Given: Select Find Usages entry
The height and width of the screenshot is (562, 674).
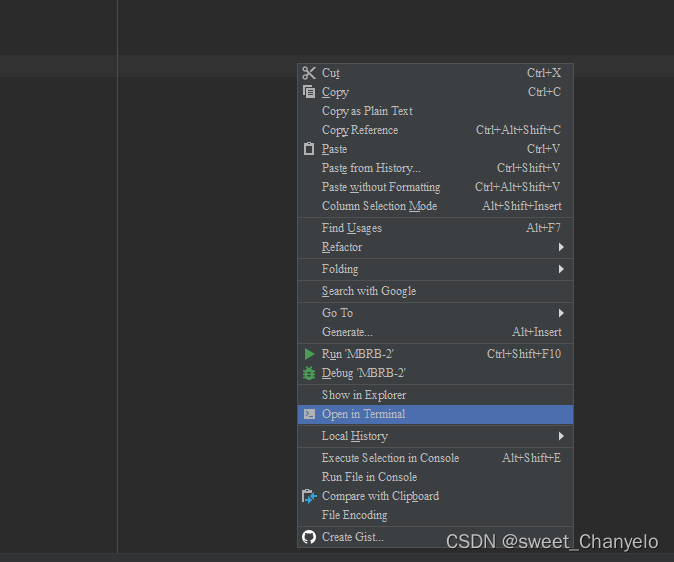Looking at the screenshot, I should pyautogui.click(x=435, y=228).
